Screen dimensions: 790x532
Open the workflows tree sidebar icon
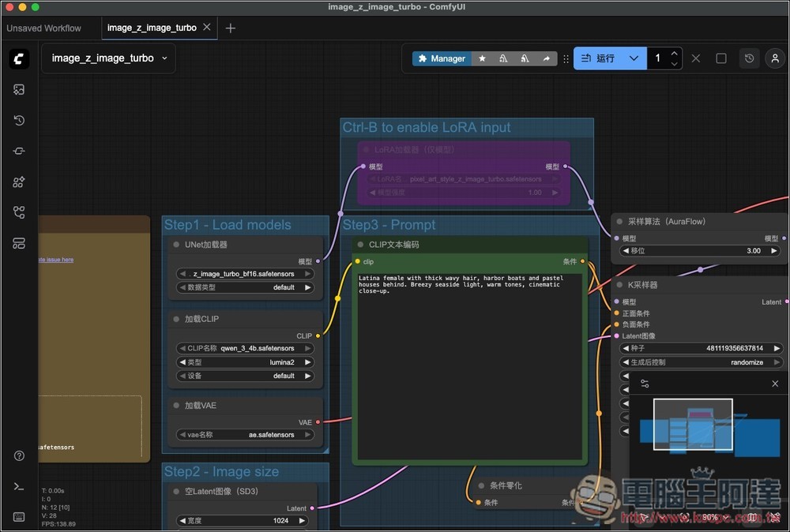pos(19,212)
